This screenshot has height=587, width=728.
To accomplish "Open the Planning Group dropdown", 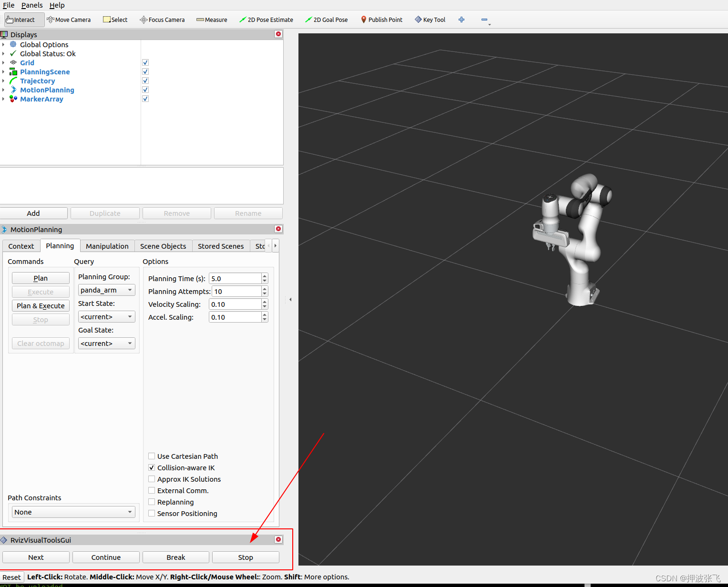I will click(x=106, y=290).
